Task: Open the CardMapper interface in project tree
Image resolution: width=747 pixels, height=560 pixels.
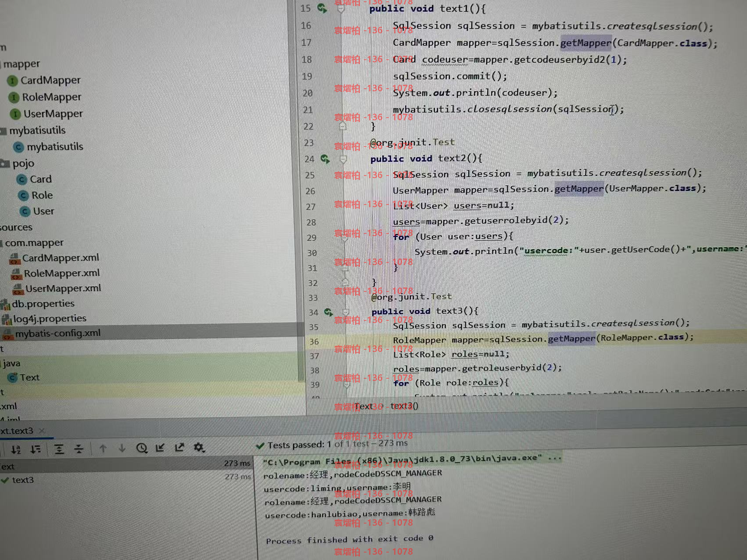Action: click(50, 80)
